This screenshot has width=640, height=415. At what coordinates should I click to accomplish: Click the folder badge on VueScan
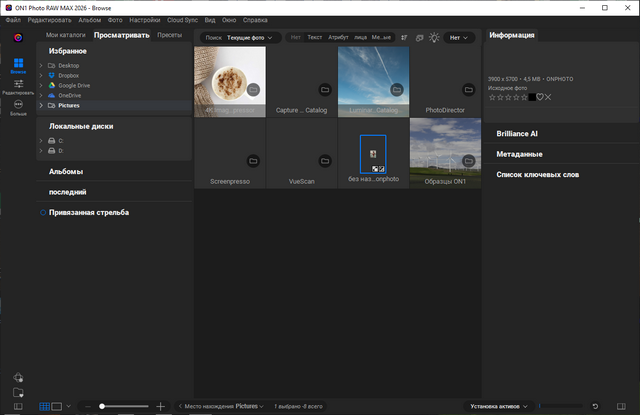pos(325,161)
